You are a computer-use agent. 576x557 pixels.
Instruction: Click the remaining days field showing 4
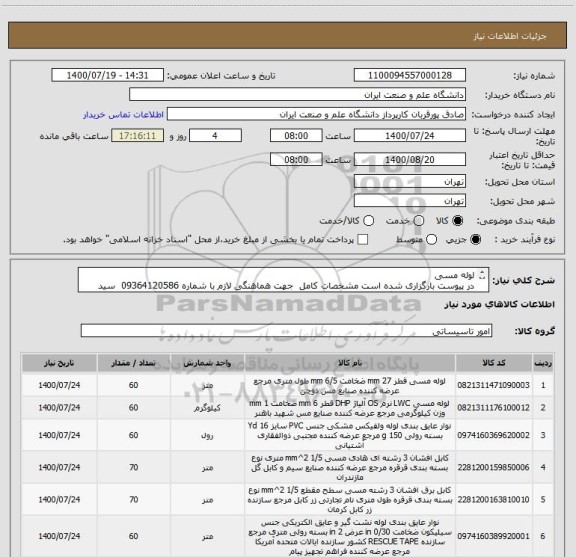pyautogui.click(x=215, y=136)
